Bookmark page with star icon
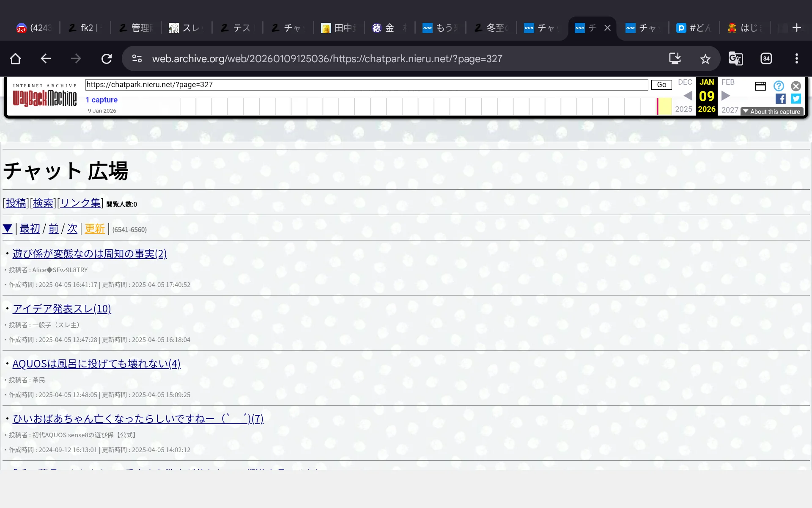The height and width of the screenshot is (508, 812). 705,59
